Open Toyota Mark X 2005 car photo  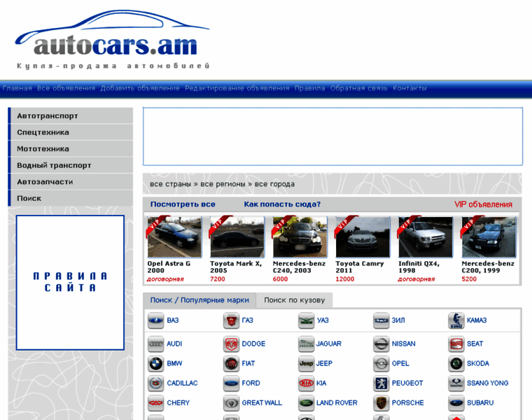pyautogui.click(x=237, y=237)
